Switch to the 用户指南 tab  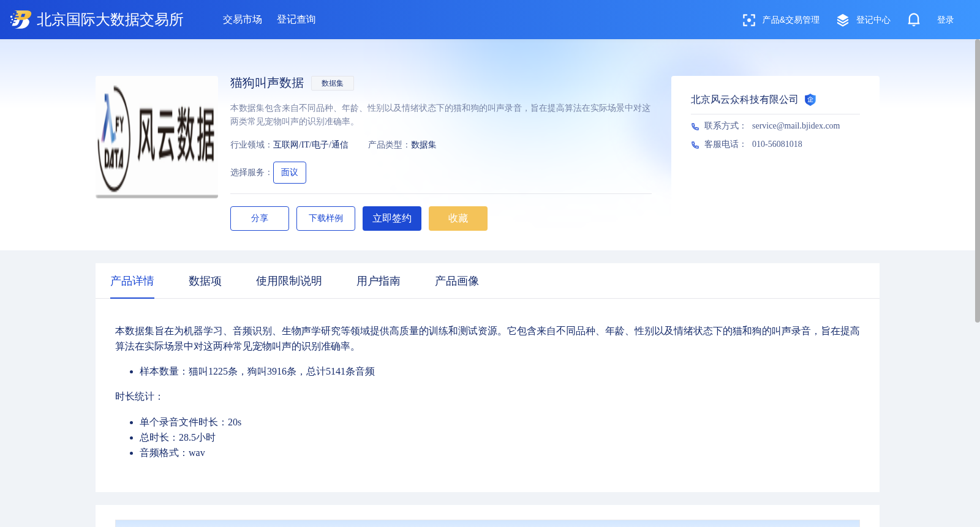(379, 281)
